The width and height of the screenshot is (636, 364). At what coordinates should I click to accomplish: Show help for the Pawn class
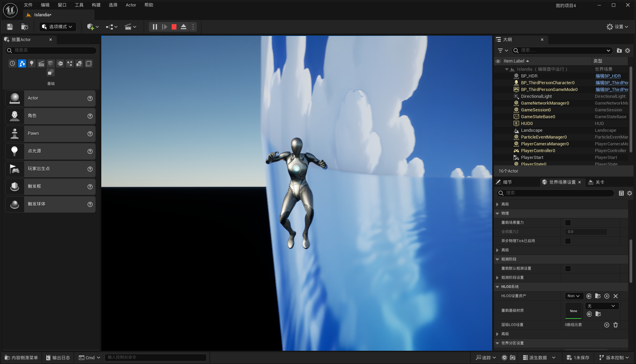pyautogui.click(x=90, y=134)
